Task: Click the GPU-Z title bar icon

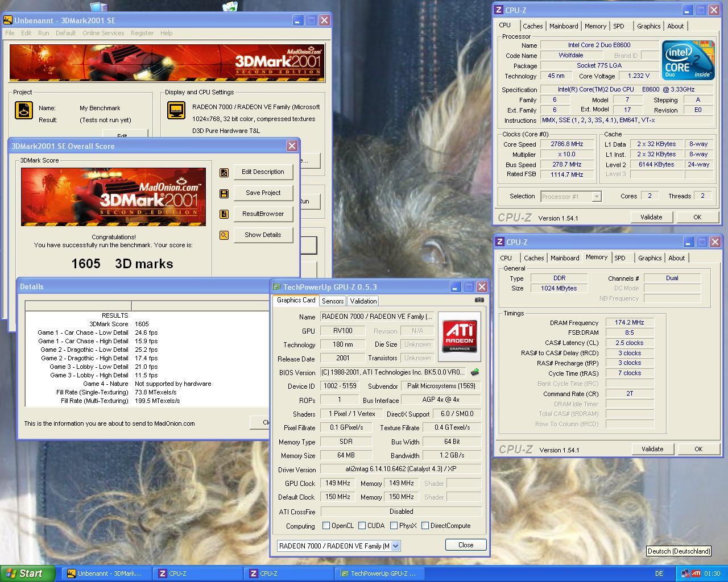Action: [x=276, y=287]
